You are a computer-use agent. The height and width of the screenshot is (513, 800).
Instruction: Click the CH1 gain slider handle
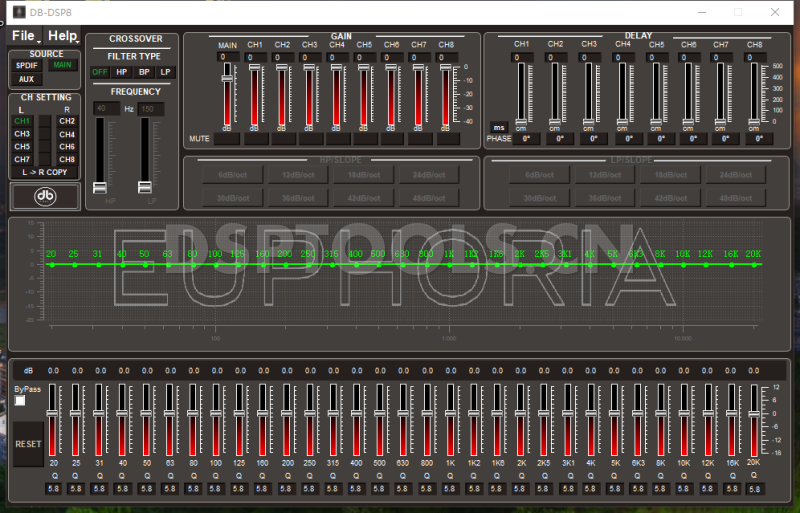point(254,67)
